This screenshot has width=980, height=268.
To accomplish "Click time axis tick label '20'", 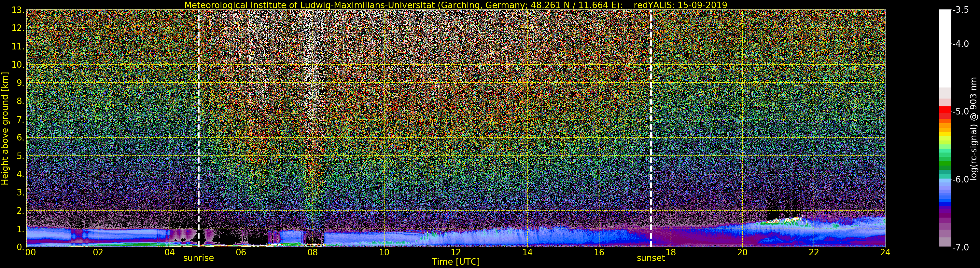I will point(742,252).
